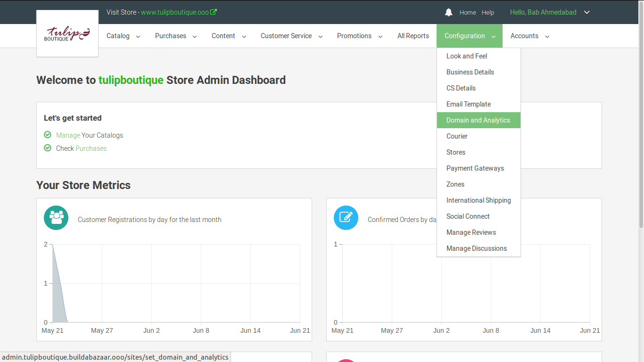The width and height of the screenshot is (644, 362).
Task: Visit www.tulipboutique.ooo store link
Action: 175,12
